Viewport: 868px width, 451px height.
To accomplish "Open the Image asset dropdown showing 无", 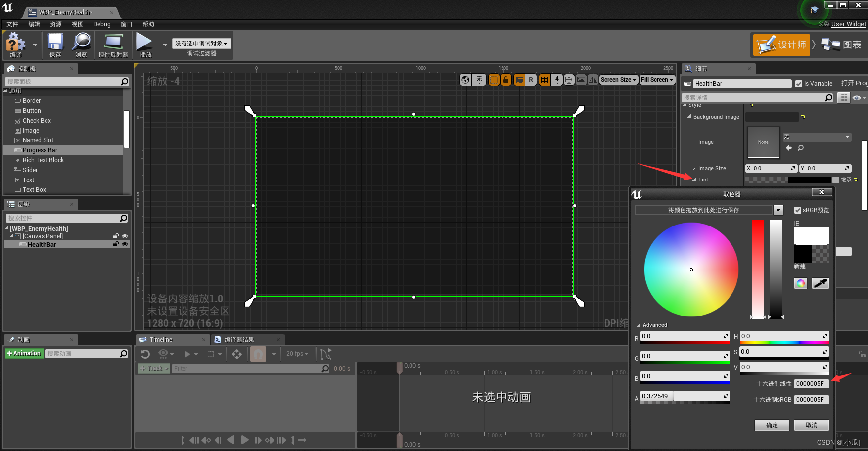I will click(817, 137).
